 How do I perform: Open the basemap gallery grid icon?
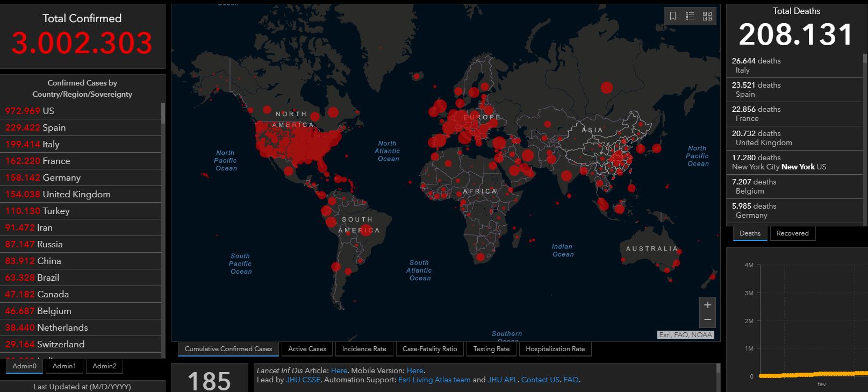click(707, 16)
